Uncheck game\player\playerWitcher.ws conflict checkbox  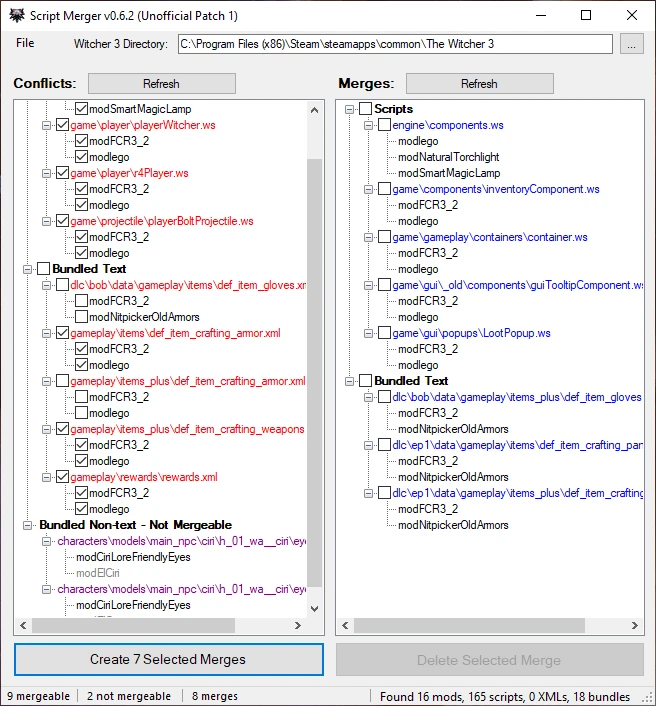pyautogui.click(x=62, y=125)
